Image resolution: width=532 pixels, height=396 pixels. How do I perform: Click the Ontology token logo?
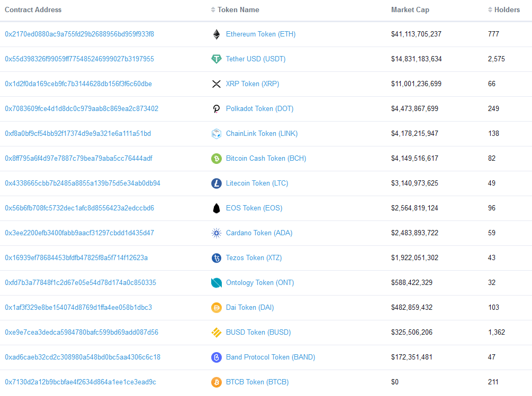click(x=217, y=282)
